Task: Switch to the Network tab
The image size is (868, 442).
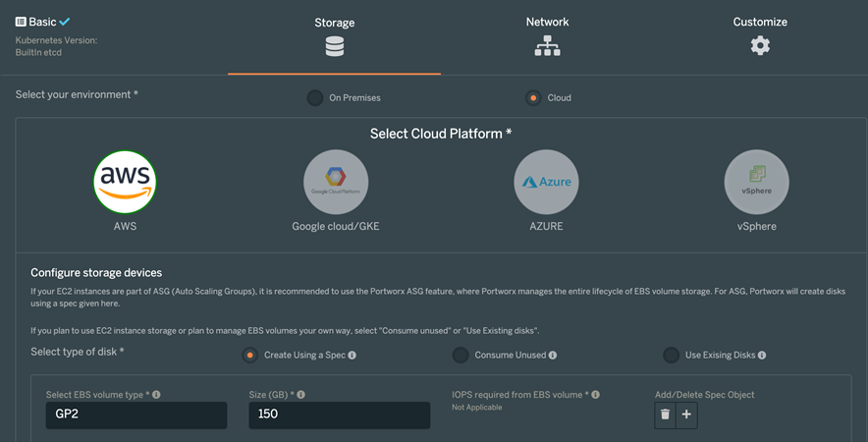Action: pyautogui.click(x=548, y=37)
